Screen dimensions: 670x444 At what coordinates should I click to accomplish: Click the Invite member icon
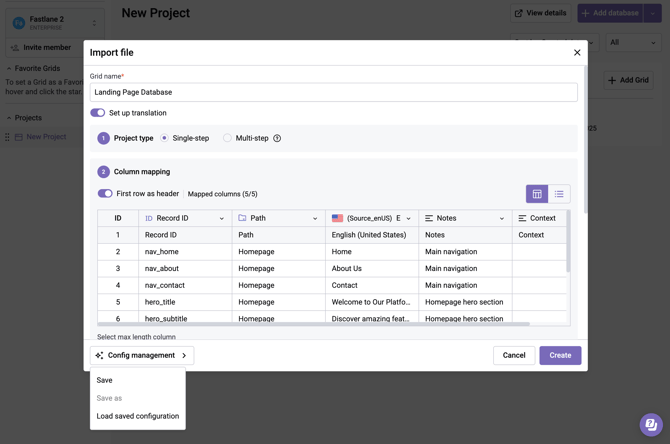pyautogui.click(x=15, y=47)
